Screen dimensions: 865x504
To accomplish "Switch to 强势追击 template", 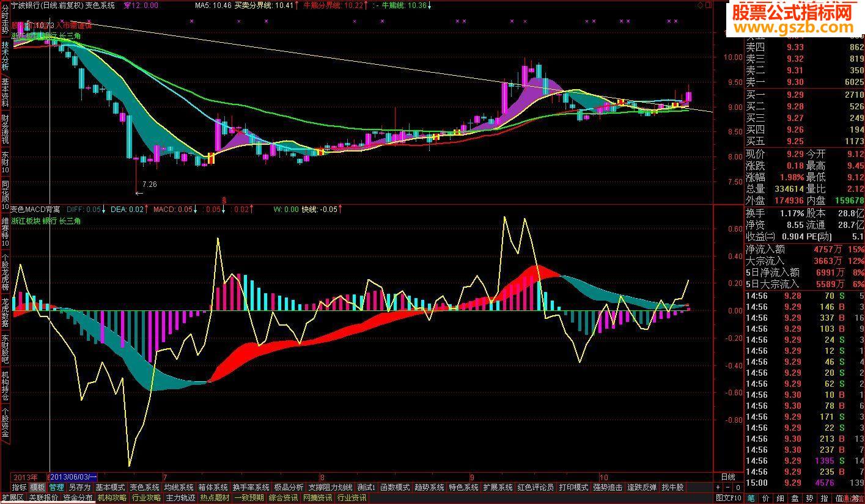I will pyautogui.click(x=608, y=488).
